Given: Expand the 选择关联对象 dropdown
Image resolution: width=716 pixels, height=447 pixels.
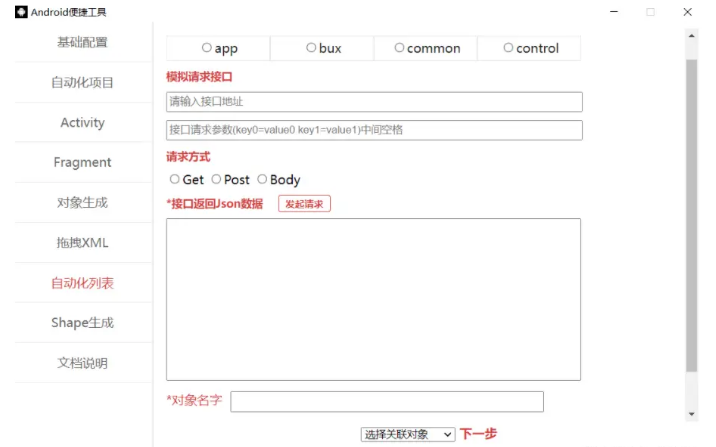Looking at the screenshot, I should pyautogui.click(x=408, y=434).
